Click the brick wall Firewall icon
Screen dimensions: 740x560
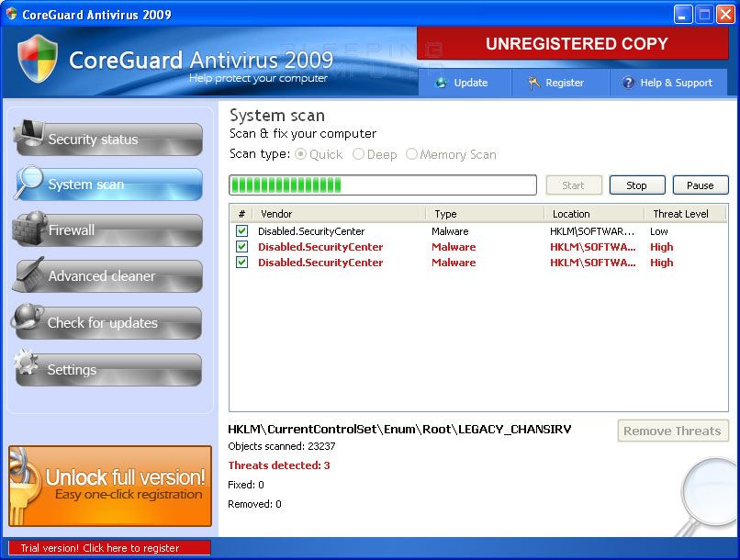coord(29,228)
